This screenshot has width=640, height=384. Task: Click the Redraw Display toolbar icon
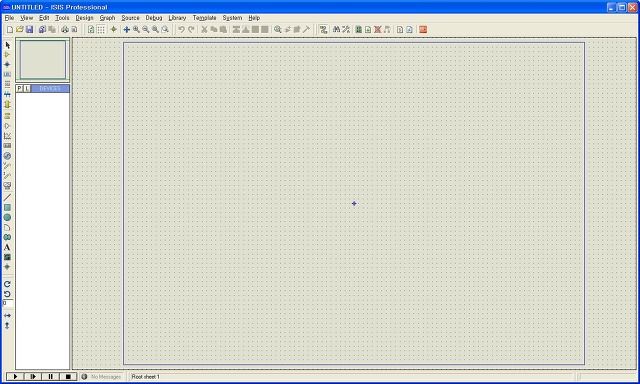91,29
